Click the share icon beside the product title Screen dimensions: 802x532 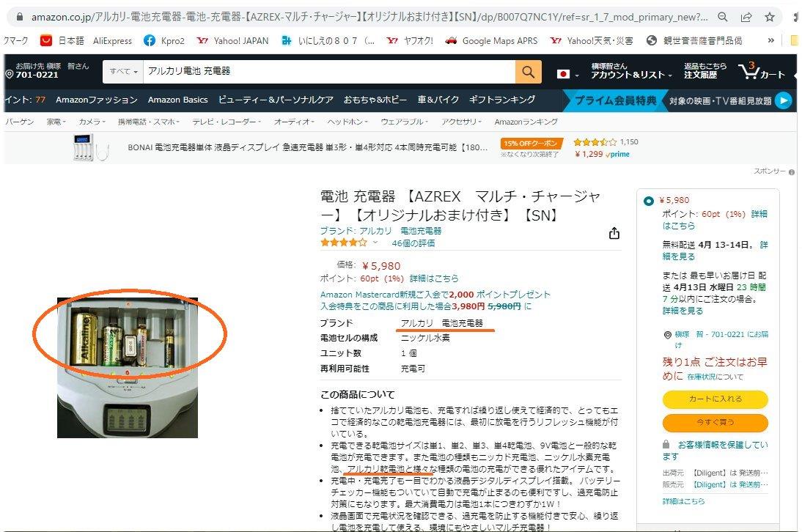(614, 234)
